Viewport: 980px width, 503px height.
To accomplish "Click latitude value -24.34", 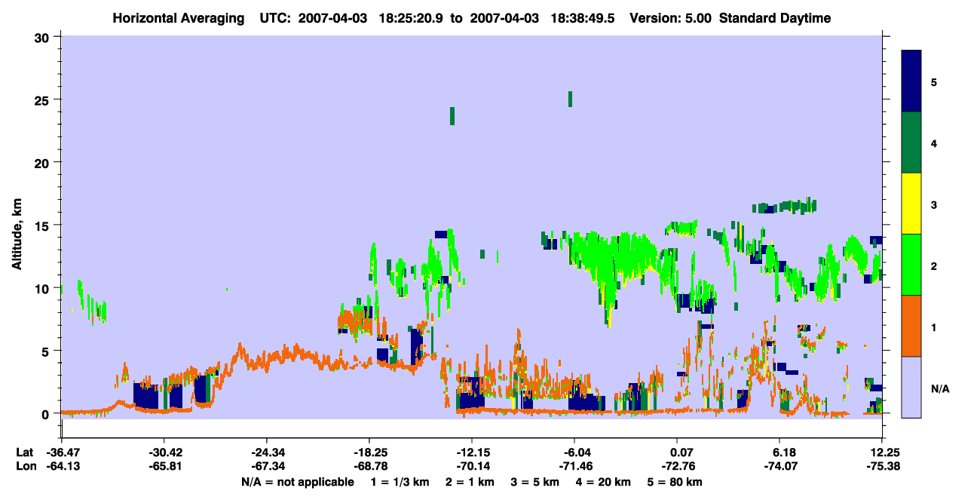I will point(266,452).
